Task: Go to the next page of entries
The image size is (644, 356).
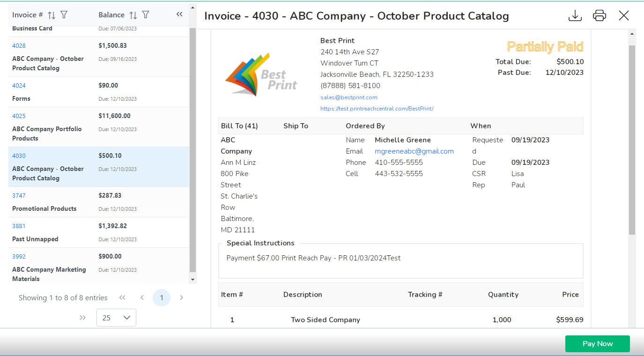Action: (x=181, y=297)
